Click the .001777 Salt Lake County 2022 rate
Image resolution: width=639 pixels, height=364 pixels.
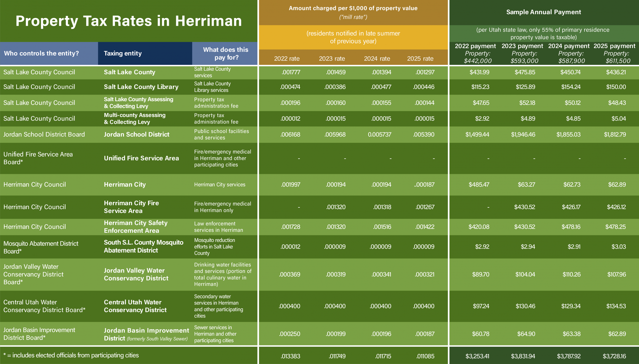[x=291, y=72]
